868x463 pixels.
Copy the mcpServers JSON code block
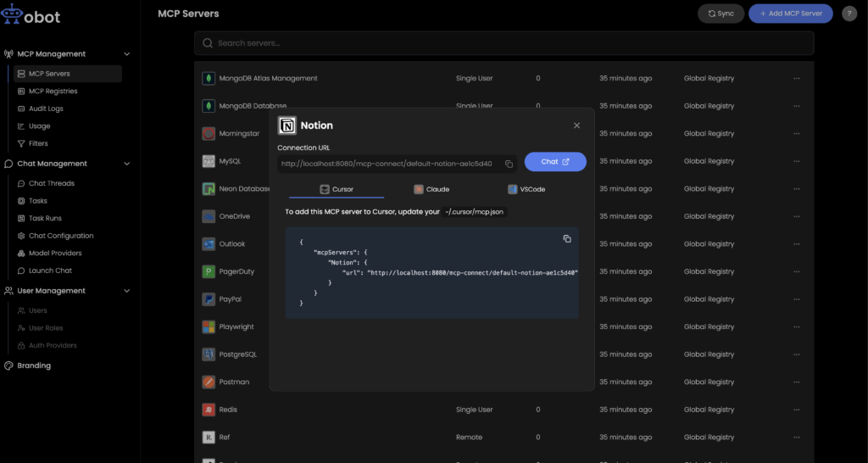(x=567, y=239)
